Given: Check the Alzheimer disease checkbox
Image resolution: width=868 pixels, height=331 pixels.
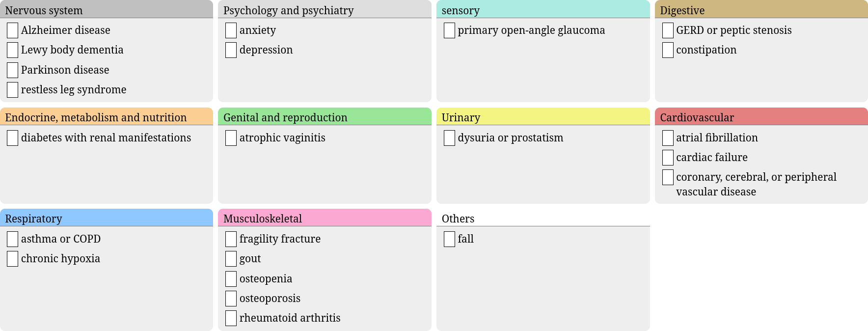Looking at the screenshot, I should (12, 30).
